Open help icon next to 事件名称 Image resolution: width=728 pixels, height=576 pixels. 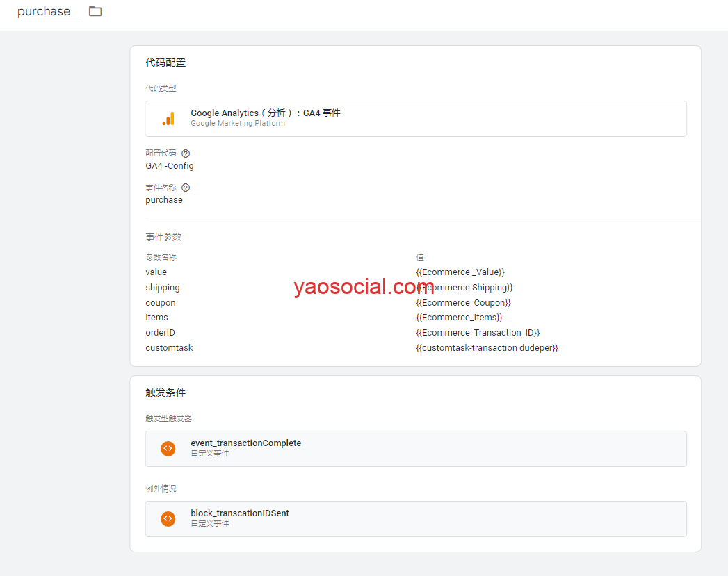(186, 188)
